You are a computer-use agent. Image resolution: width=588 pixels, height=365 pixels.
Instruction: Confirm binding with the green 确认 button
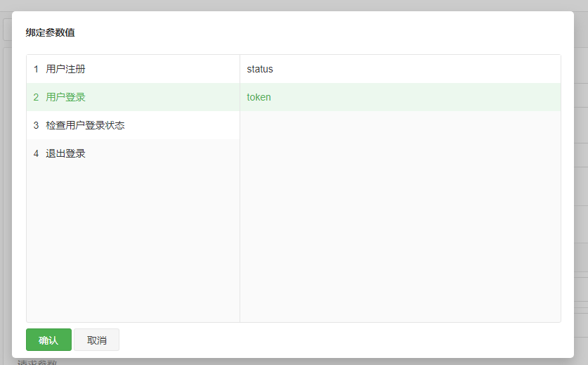(48, 340)
